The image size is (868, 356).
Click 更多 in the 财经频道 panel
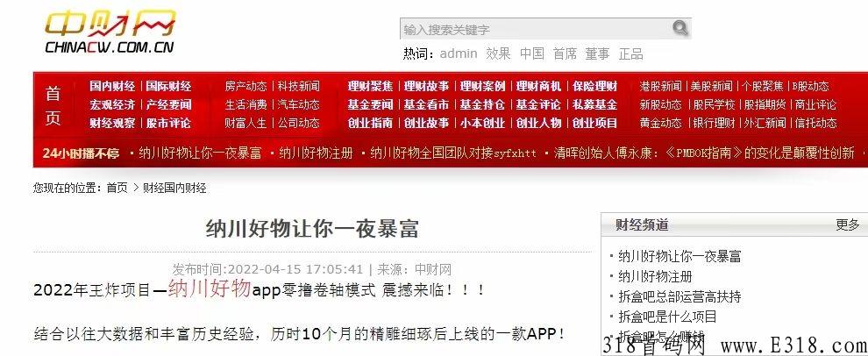tap(847, 224)
